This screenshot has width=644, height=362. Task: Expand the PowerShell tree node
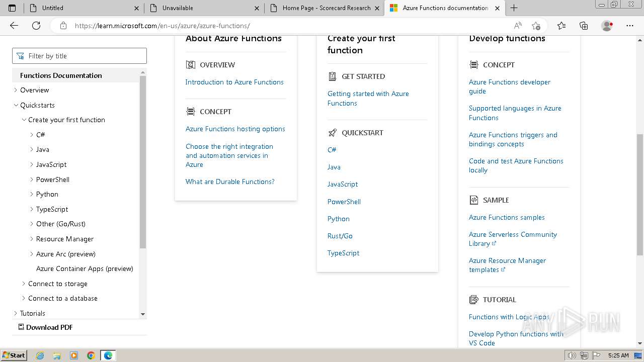pyautogui.click(x=32, y=179)
